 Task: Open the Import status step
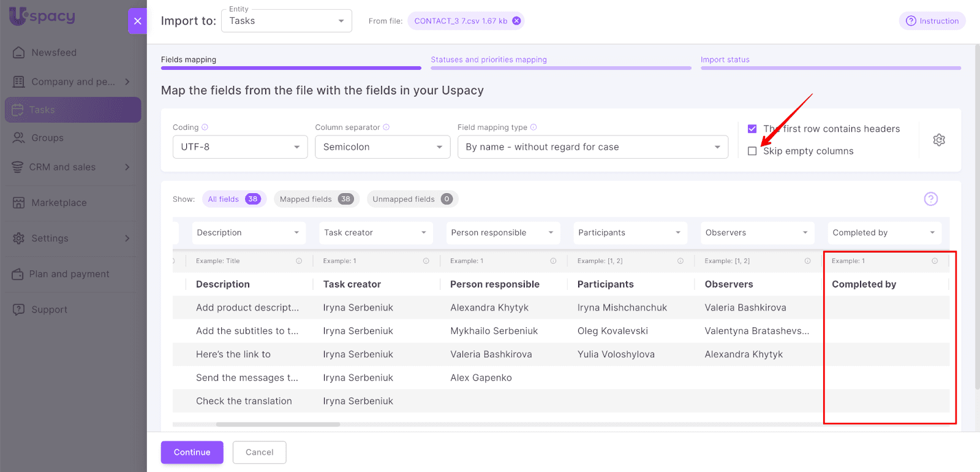(725, 59)
